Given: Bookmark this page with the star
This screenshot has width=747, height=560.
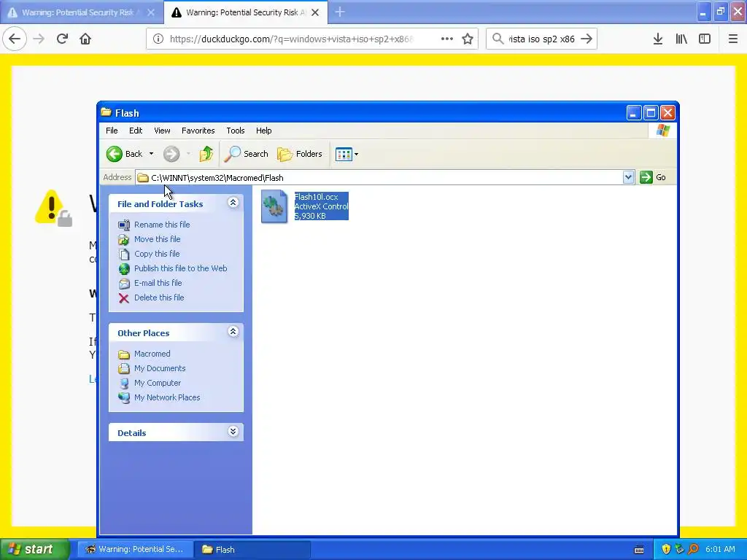Looking at the screenshot, I should tap(468, 39).
